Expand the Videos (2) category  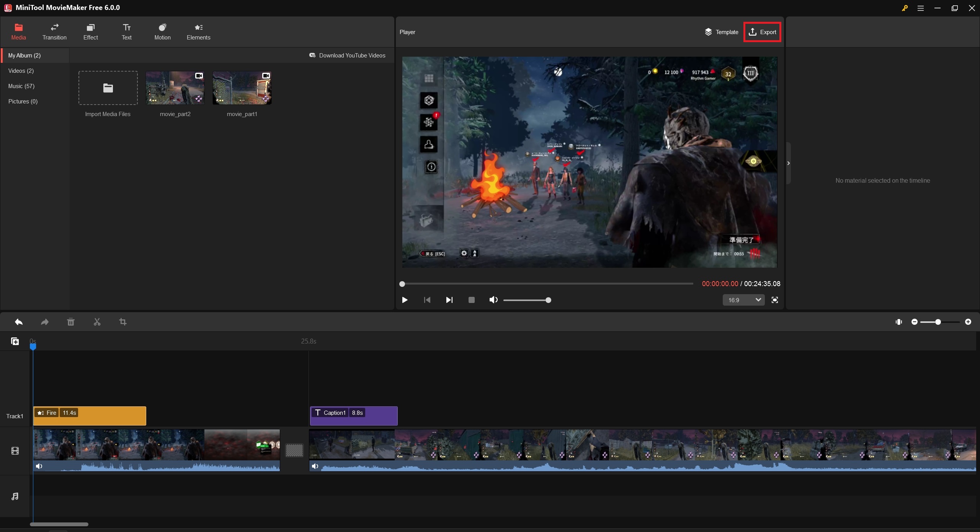pos(21,70)
